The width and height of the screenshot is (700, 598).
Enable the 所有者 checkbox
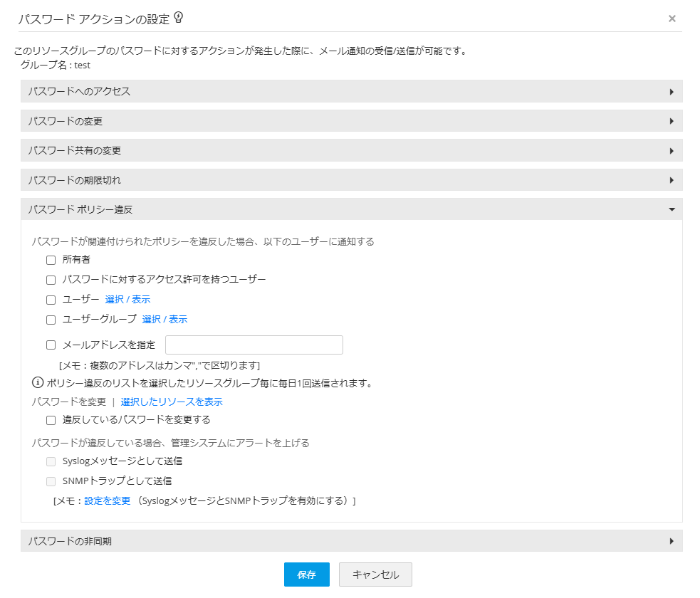click(x=51, y=260)
